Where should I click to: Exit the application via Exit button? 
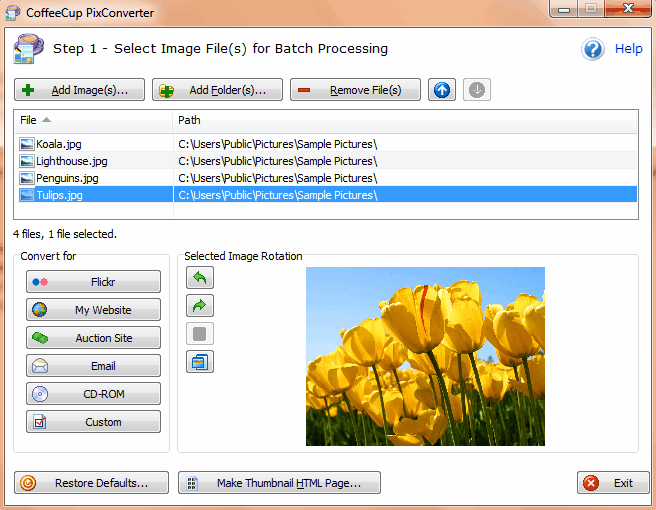pos(613,483)
